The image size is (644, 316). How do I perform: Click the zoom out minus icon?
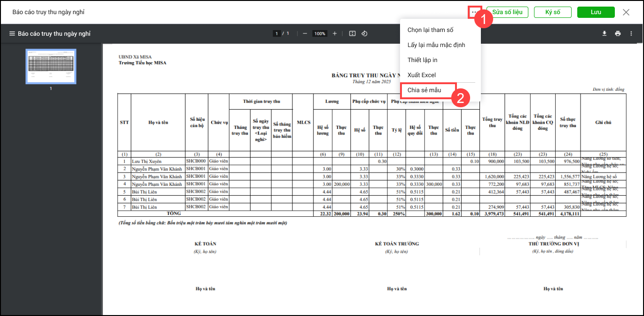pos(305,34)
